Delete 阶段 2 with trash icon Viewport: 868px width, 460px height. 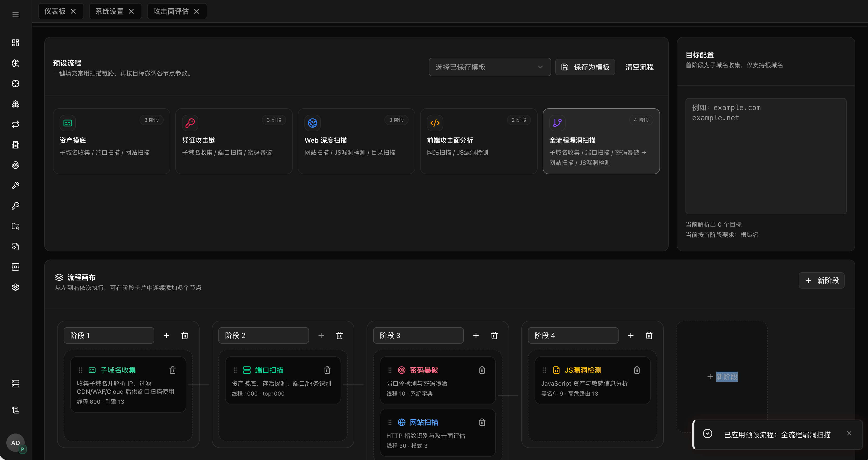pyautogui.click(x=339, y=335)
